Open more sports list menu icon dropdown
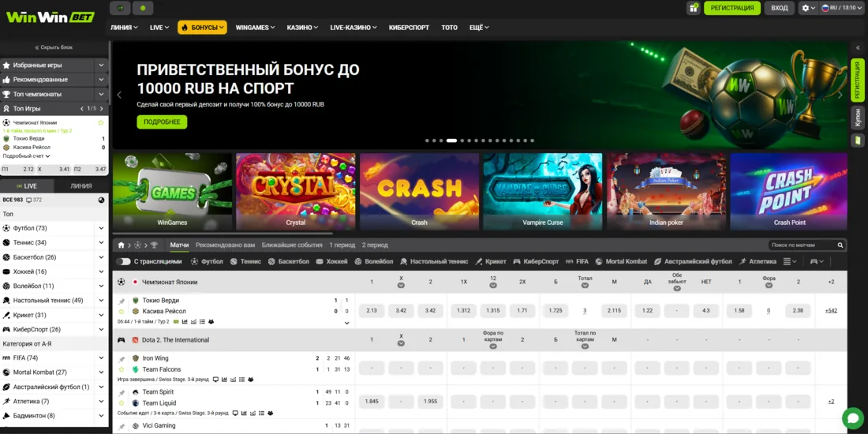 pos(790,261)
